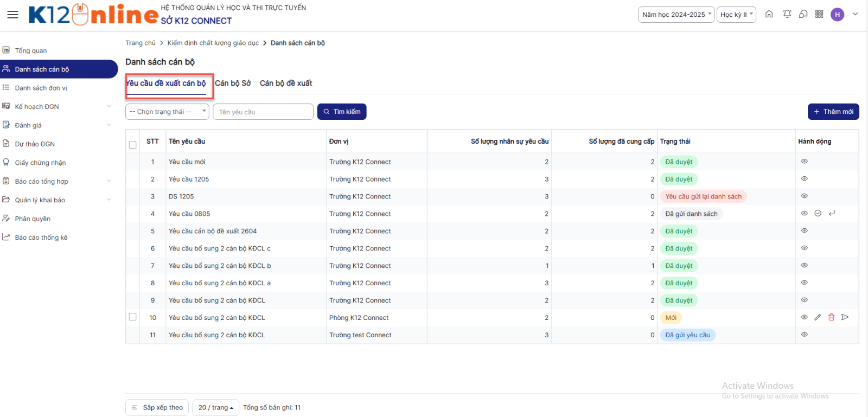Open the Chọn trạng thái dropdown
The image size is (868, 417).
coord(167,112)
